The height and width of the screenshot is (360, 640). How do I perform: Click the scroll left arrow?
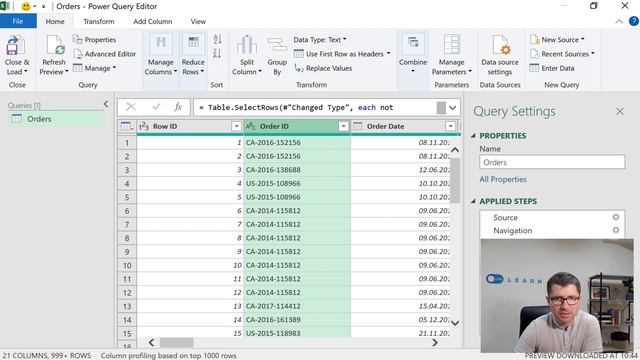point(151,342)
